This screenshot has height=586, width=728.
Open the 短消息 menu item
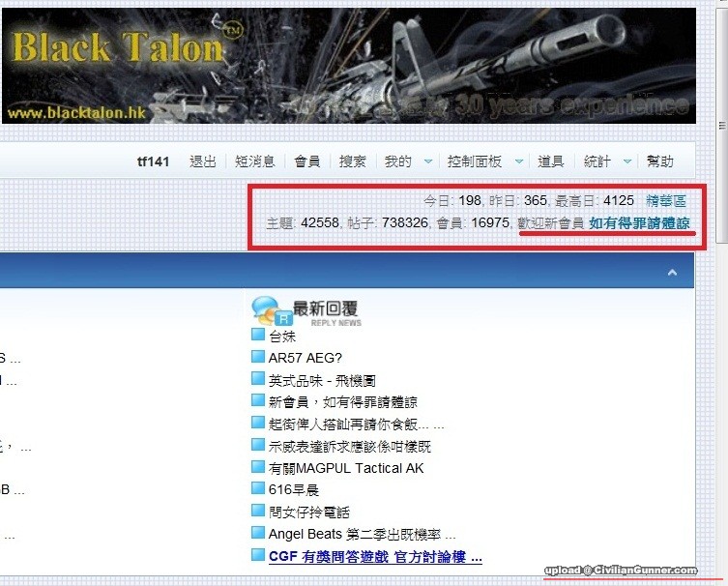tap(255, 161)
